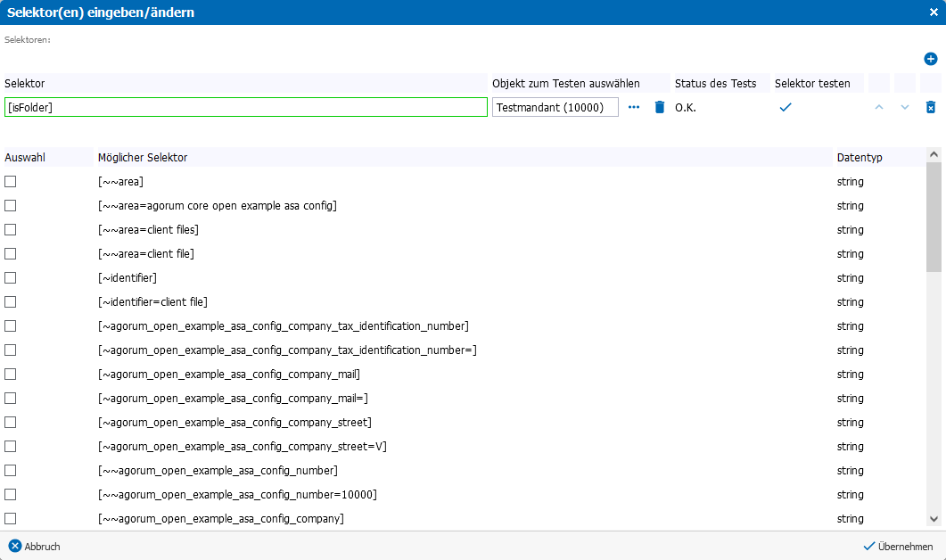
Task: Check the [~identifier=client file] row box
Action: [x=11, y=301]
